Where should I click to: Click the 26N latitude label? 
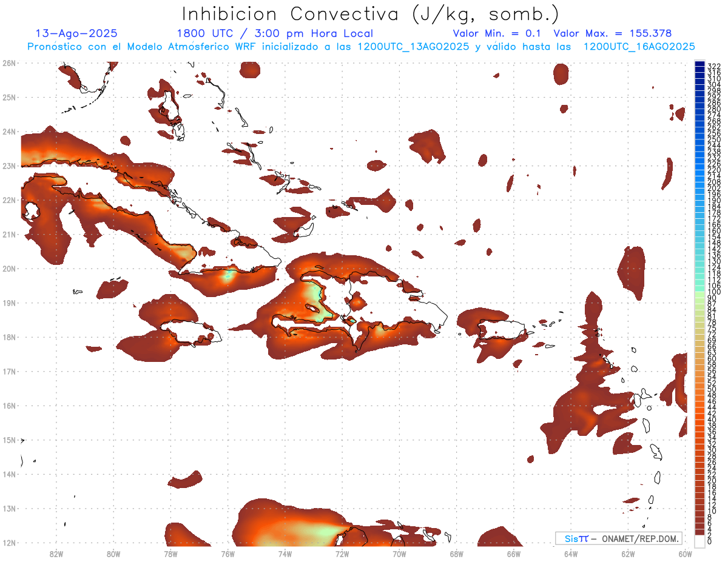coord(8,62)
